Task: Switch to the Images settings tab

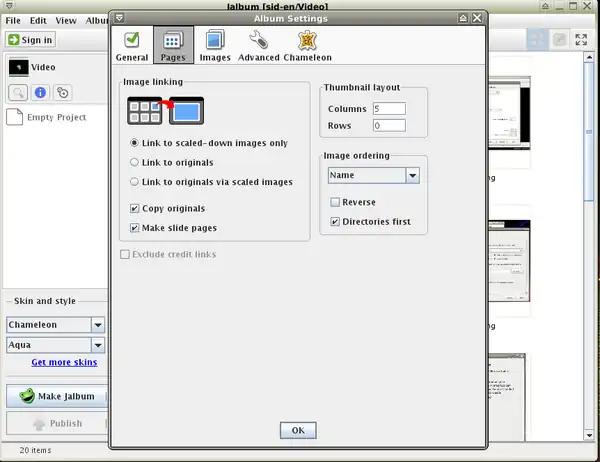Action: (x=214, y=46)
